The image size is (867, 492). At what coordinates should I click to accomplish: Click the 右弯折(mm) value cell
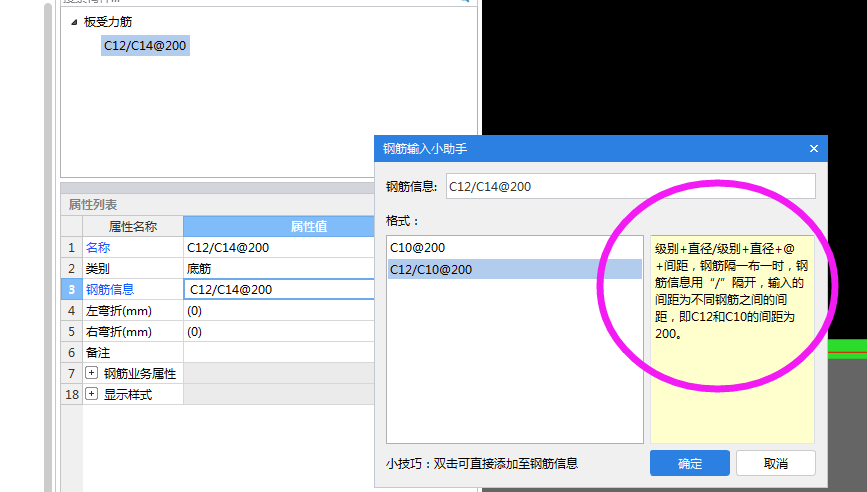279,332
